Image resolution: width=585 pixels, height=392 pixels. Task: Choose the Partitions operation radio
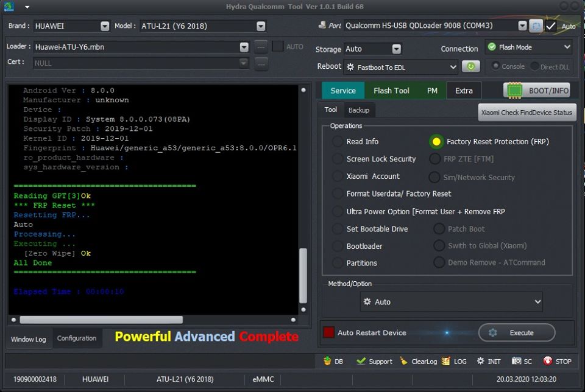tap(338, 263)
